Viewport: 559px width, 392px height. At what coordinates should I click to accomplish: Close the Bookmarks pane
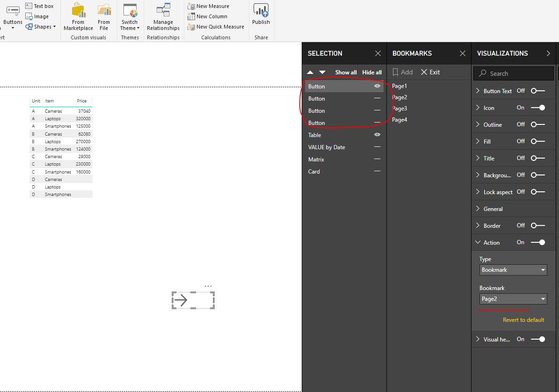coord(462,53)
